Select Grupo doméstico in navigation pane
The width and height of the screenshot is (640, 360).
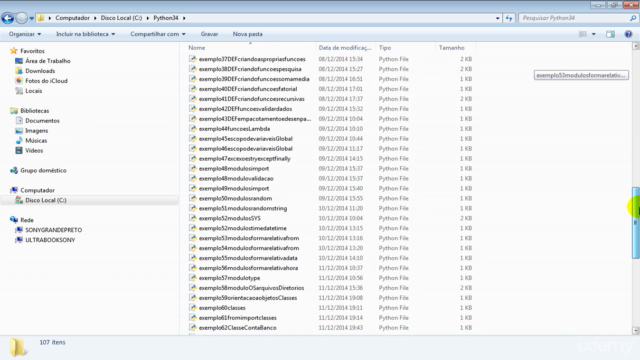click(43, 170)
